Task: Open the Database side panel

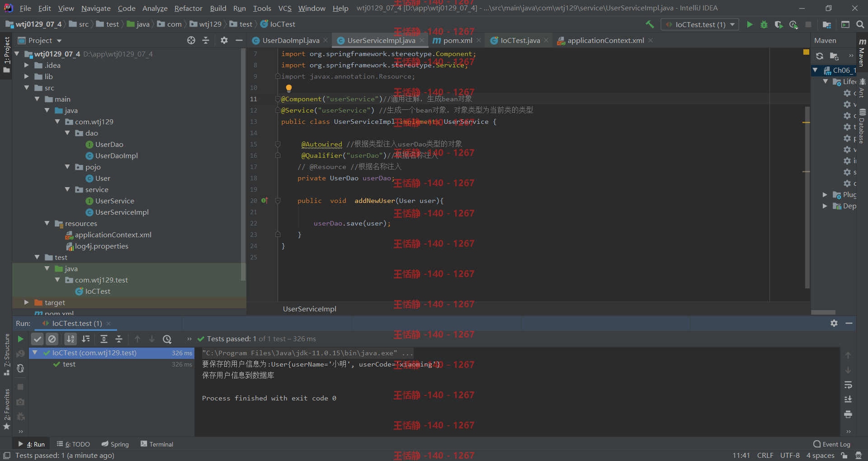Action: [862, 127]
